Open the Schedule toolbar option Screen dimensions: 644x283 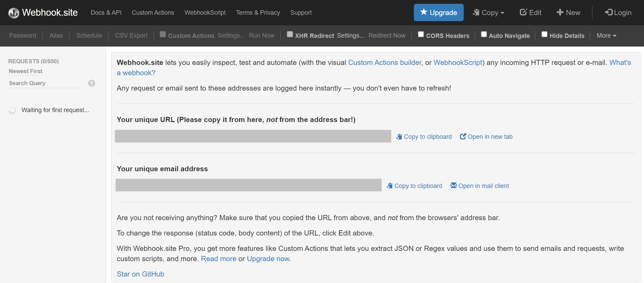pyautogui.click(x=89, y=36)
